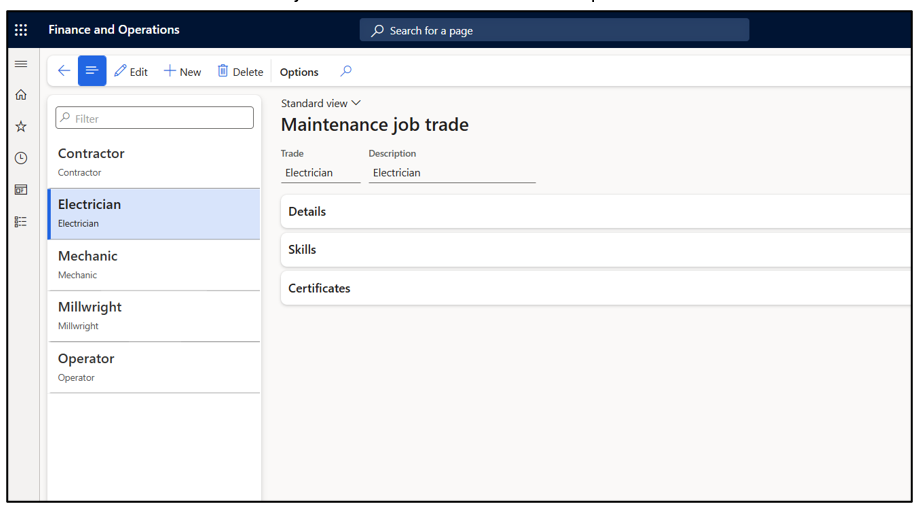Click the Filter field in the list pane
The width and height of the screenshot is (919, 505).
click(x=155, y=118)
